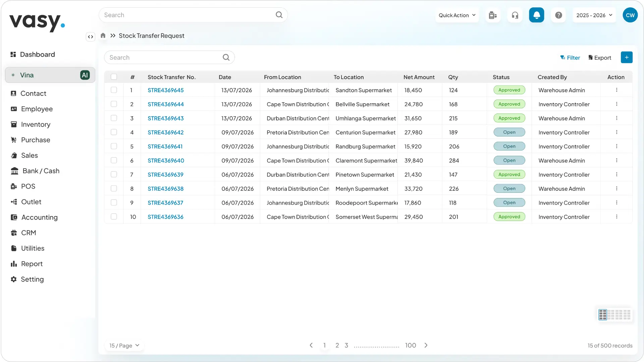
Task: Click the table Search input field
Action: pos(169,57)
